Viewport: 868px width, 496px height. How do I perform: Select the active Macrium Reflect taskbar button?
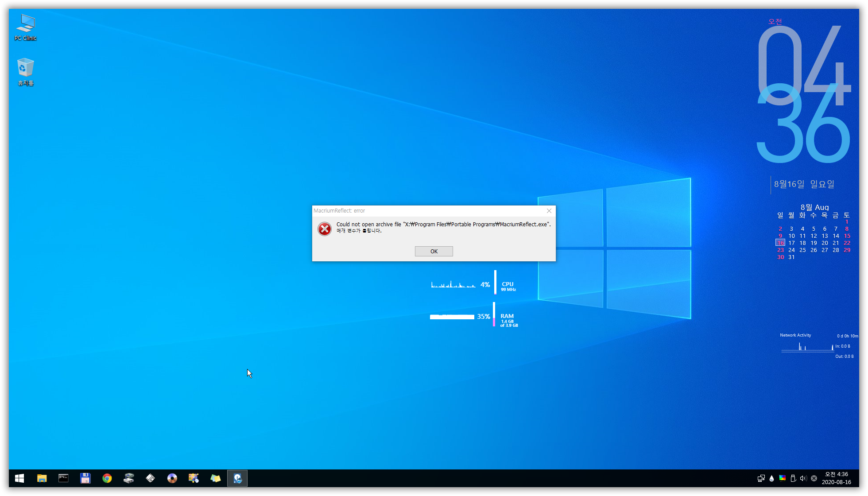click(237, 478)
